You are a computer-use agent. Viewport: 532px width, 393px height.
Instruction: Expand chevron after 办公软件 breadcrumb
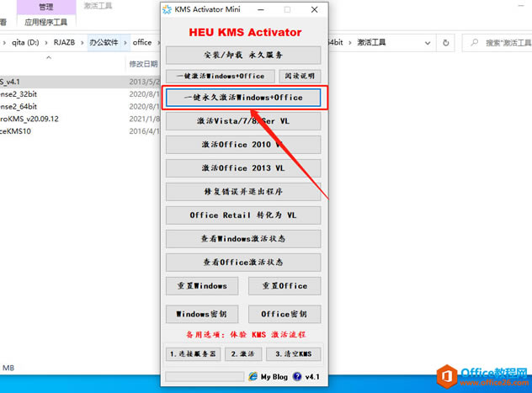[x=125, y=43]
